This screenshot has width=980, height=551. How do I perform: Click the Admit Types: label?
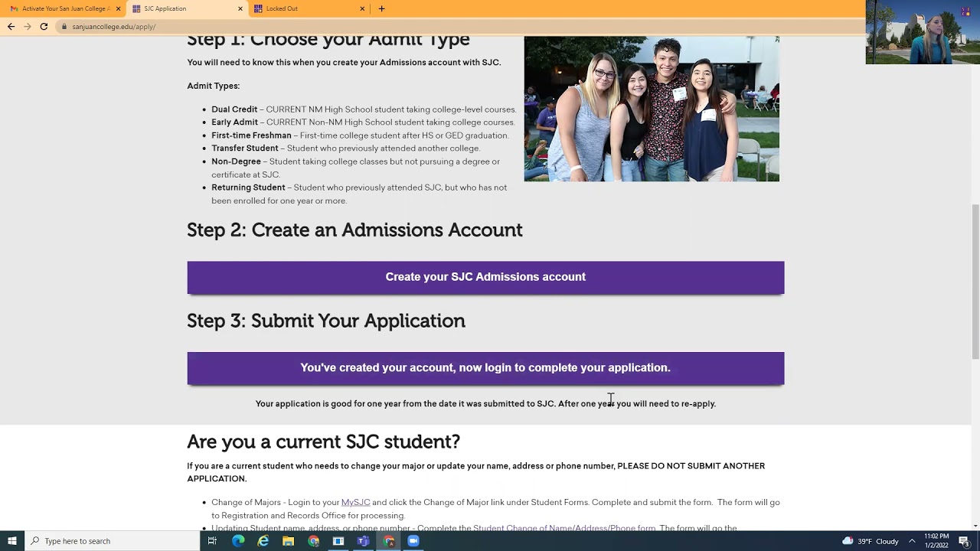(x=213, y=86)
